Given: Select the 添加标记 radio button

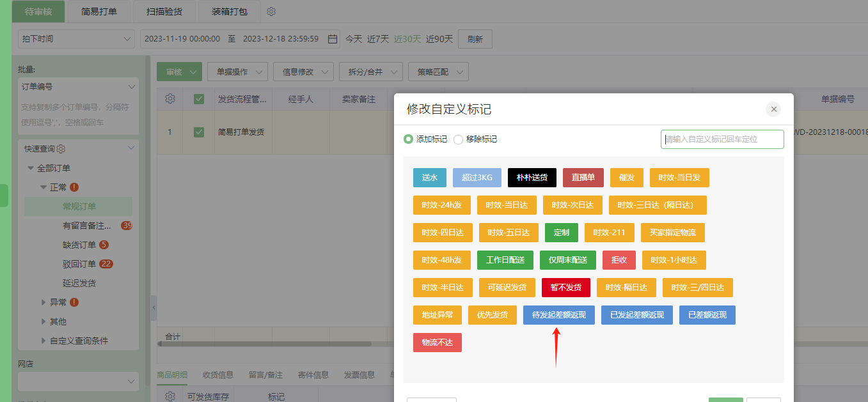Looking at the screenshot, I should tap(409, 139).
